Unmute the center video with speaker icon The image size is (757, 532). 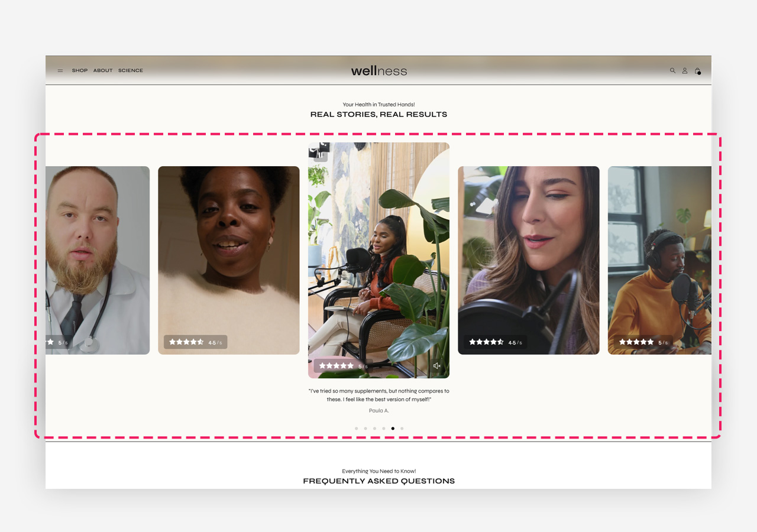pyautogui.click(x=436, y=366)
